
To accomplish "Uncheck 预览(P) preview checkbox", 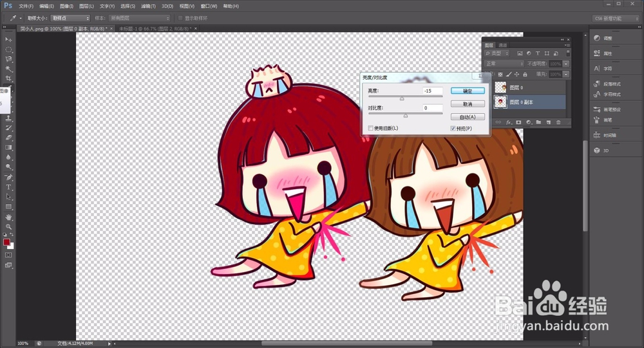I will tap(453, 129).
